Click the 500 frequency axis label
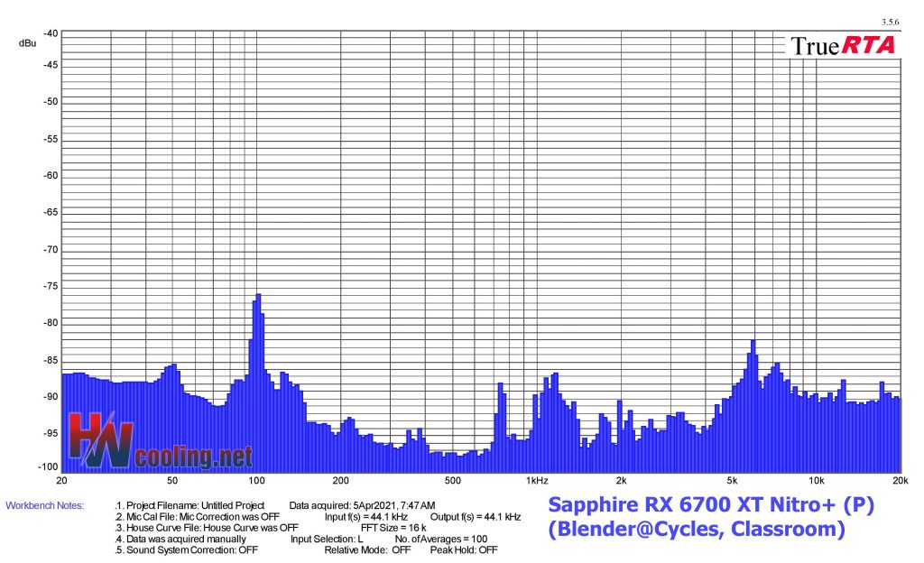The width and height of the screenshot is (924, 563). click(453, 481)
